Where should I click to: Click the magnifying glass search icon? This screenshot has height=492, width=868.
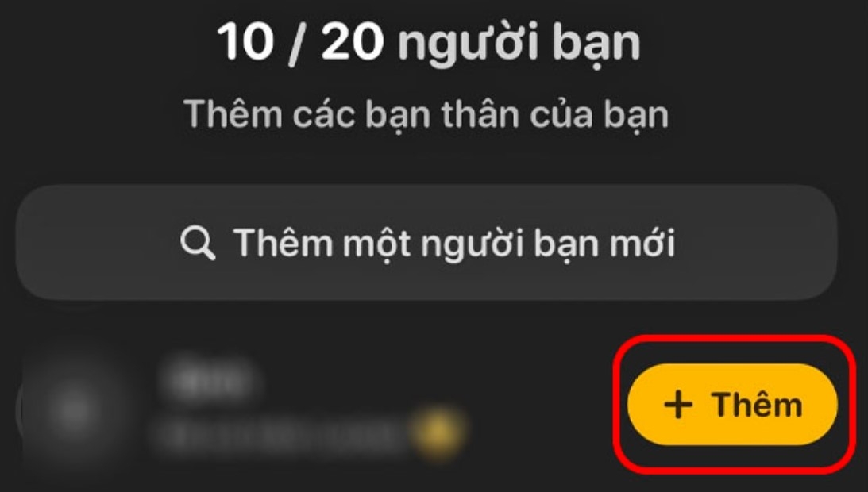click(x=198, y=243)
